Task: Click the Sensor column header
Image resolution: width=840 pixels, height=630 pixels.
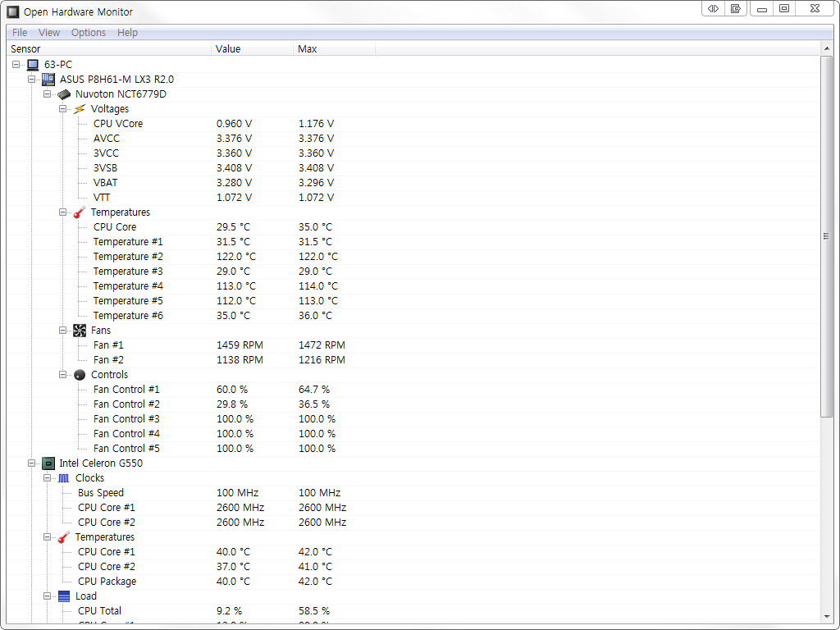Action: [109, 48]
